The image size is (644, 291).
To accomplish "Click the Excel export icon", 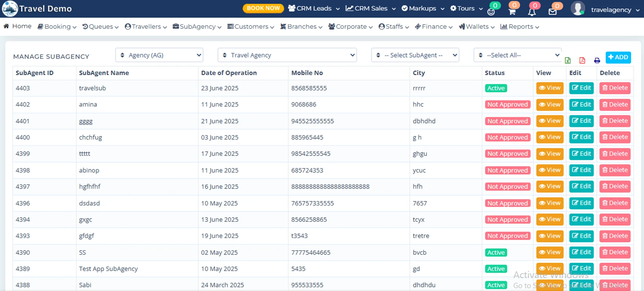I will pos(568,60).
